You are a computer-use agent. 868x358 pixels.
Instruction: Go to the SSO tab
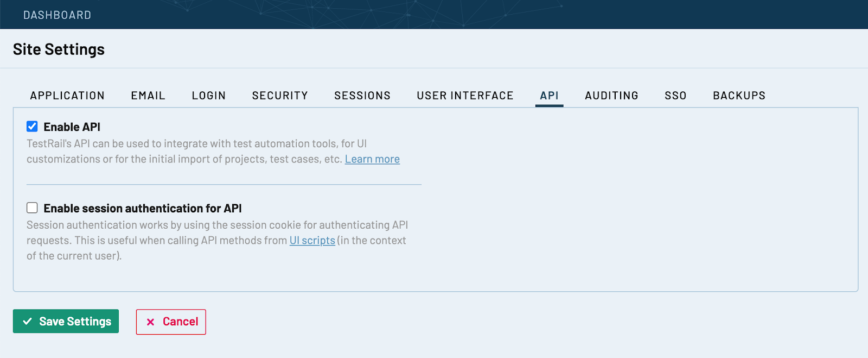pyautogui.click(x=675, y=96)
